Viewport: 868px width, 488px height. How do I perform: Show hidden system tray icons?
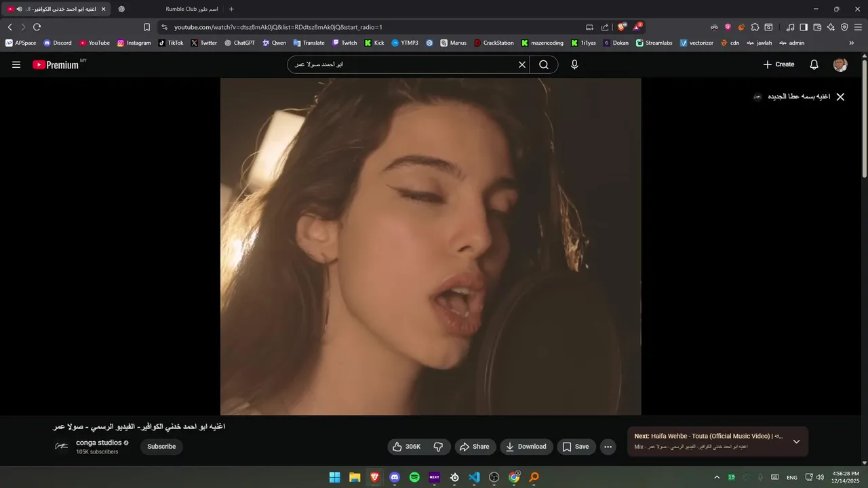pyautogui.click(x=717, y=477)
